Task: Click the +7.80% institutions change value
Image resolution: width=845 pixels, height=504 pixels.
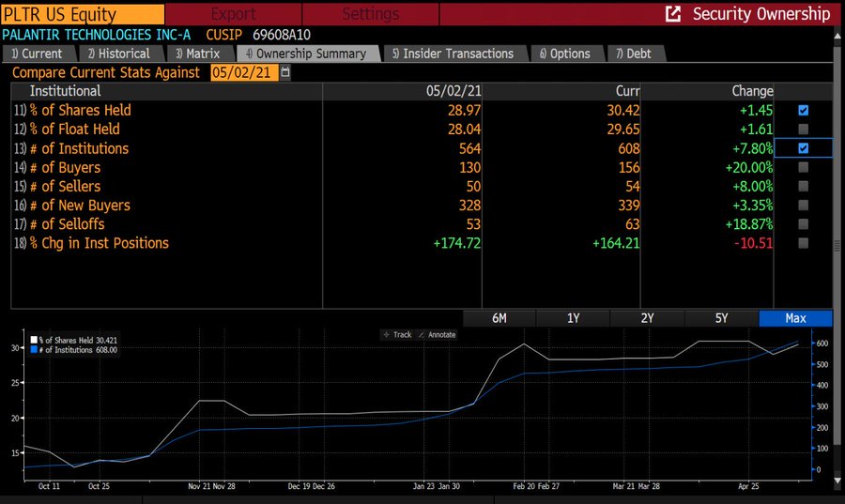Action: tap(752, 148)
